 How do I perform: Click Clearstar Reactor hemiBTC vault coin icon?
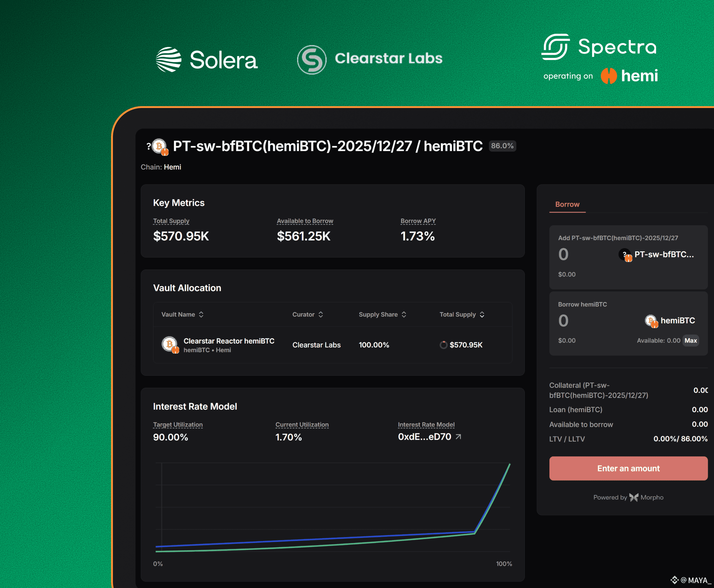[170, 344]
